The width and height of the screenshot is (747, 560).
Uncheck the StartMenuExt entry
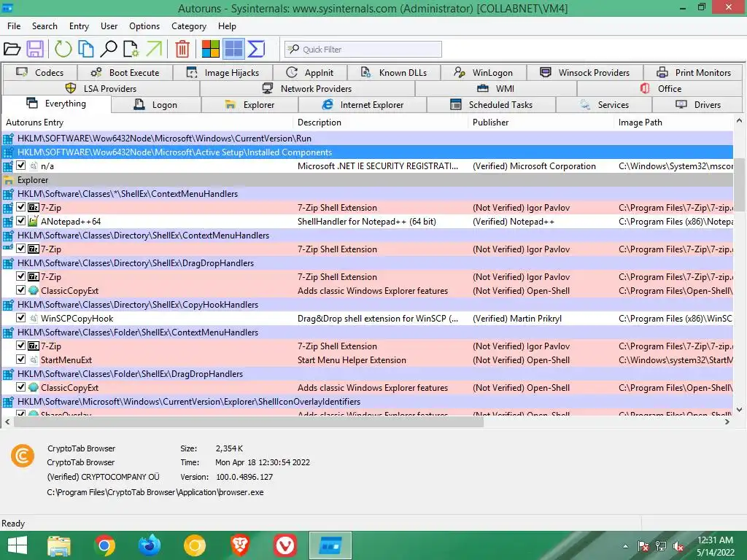(x=20, y=359)
